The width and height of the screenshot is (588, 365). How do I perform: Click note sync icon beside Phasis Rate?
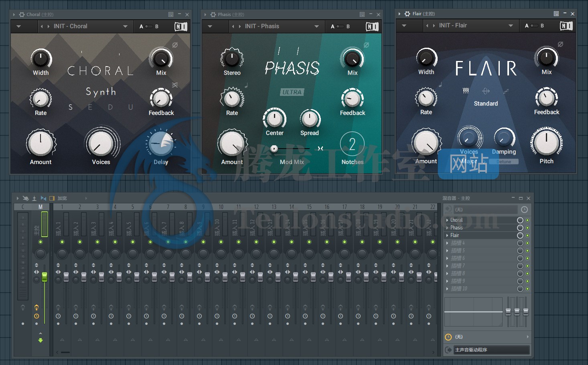click(x=246, y=85)
